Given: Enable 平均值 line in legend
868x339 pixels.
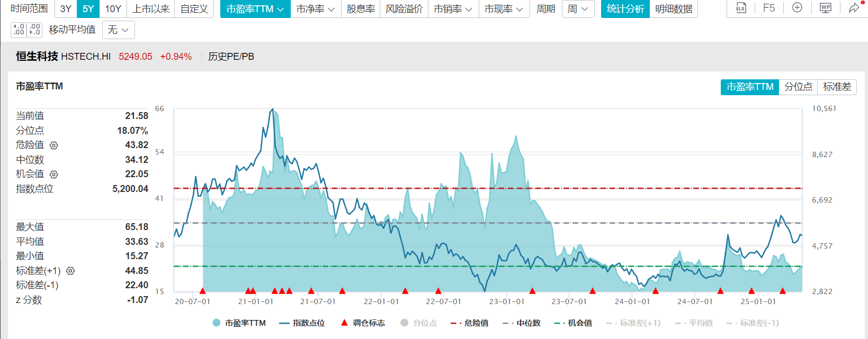Looking at the screenshot, I should pyautogui.click(x=694, y=323).
